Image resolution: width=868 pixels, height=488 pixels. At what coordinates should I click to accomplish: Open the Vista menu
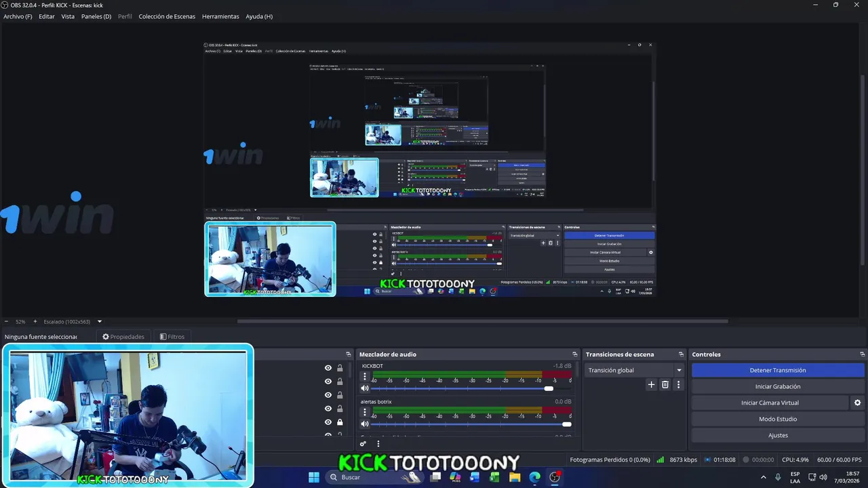point(68,16)
